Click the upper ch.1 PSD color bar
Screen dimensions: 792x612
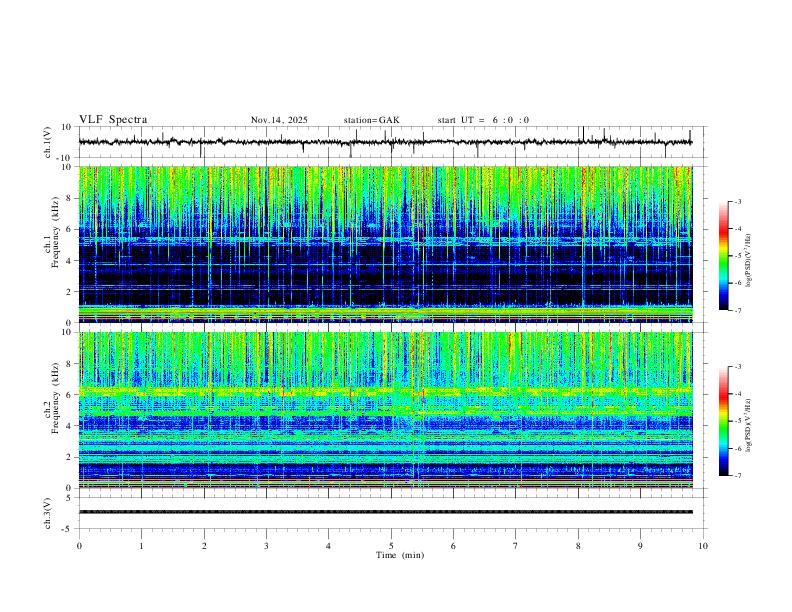tap(723, 256)
